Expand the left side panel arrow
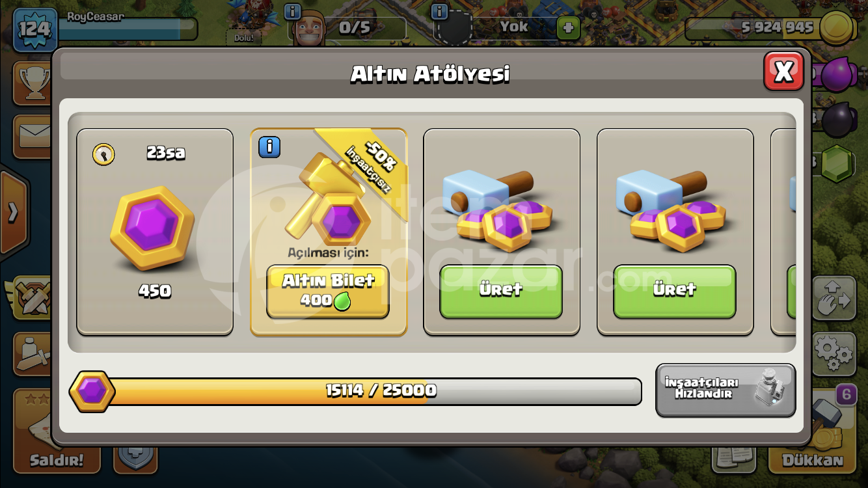 click(13, 212)
